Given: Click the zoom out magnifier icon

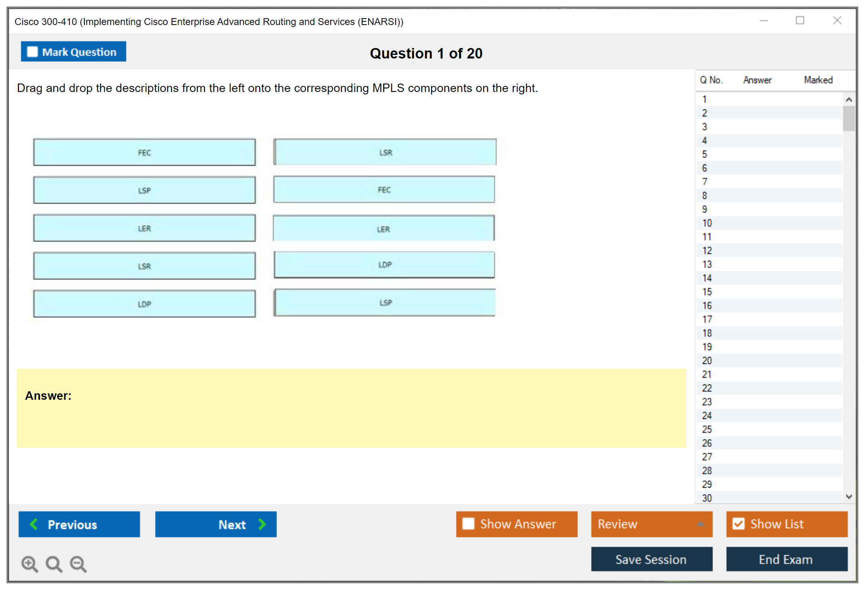Looking at the screenshot, I should point(78,564).
